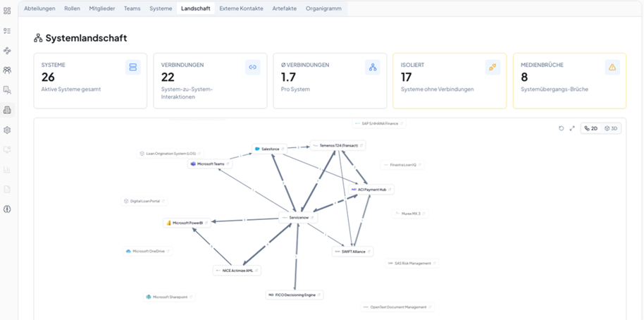Select the Microsoft Teams node
This screenshot has height=320, width=644.
click(x=210, y=164)
